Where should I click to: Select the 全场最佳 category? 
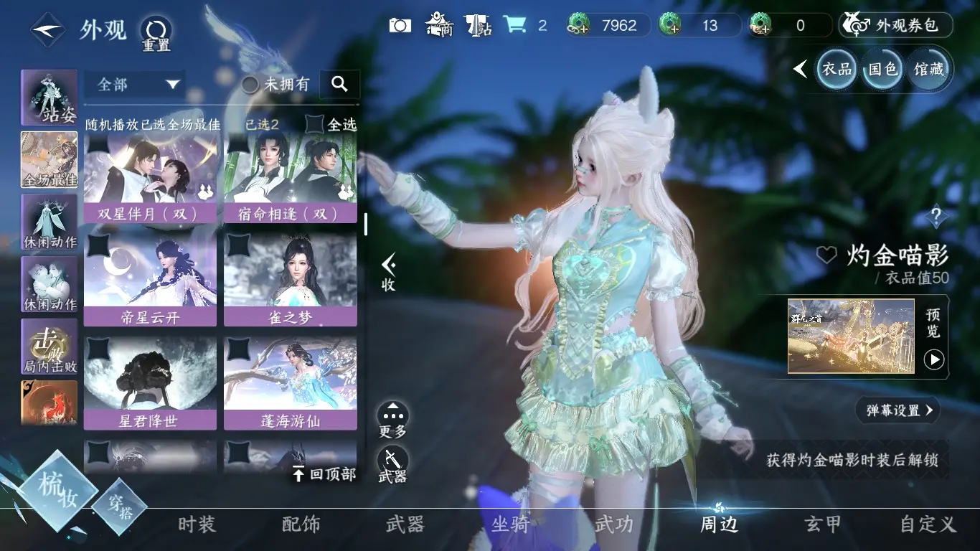click(50, 160)
